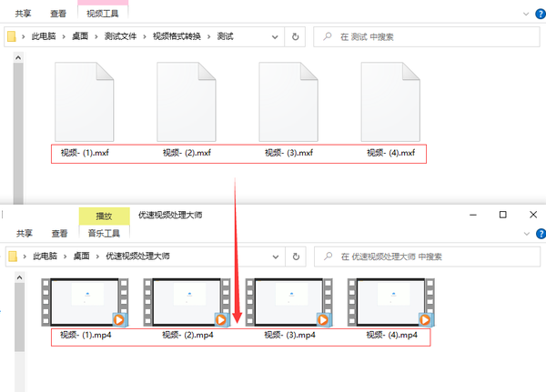Click the 播放 contextual tab
This screenshot has width=546, height=392.
pyautogui.click(x=104, y=216)
